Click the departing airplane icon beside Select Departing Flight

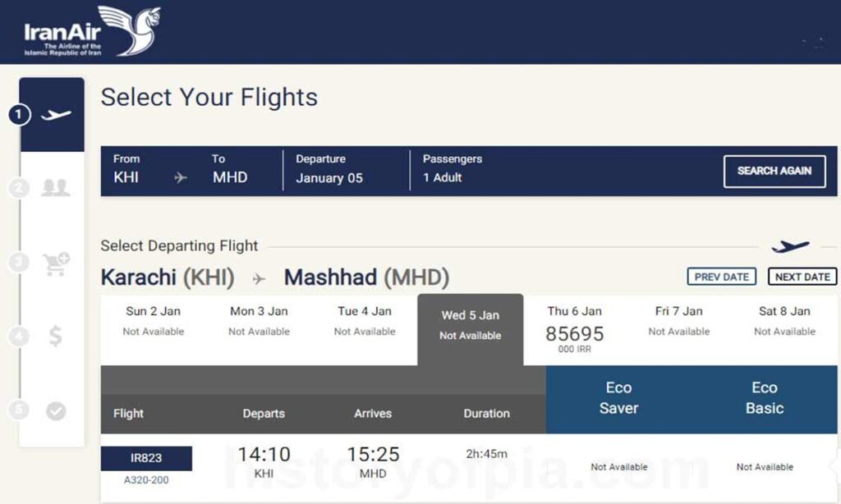(790, 246)
